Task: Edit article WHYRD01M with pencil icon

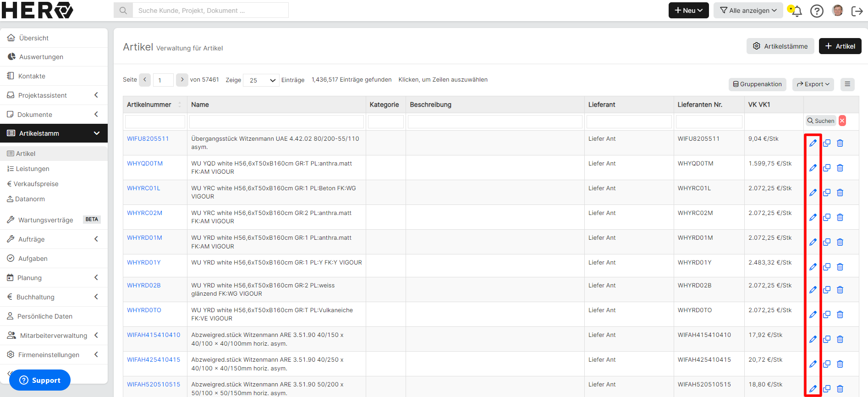Action: [x=813, y=242]
